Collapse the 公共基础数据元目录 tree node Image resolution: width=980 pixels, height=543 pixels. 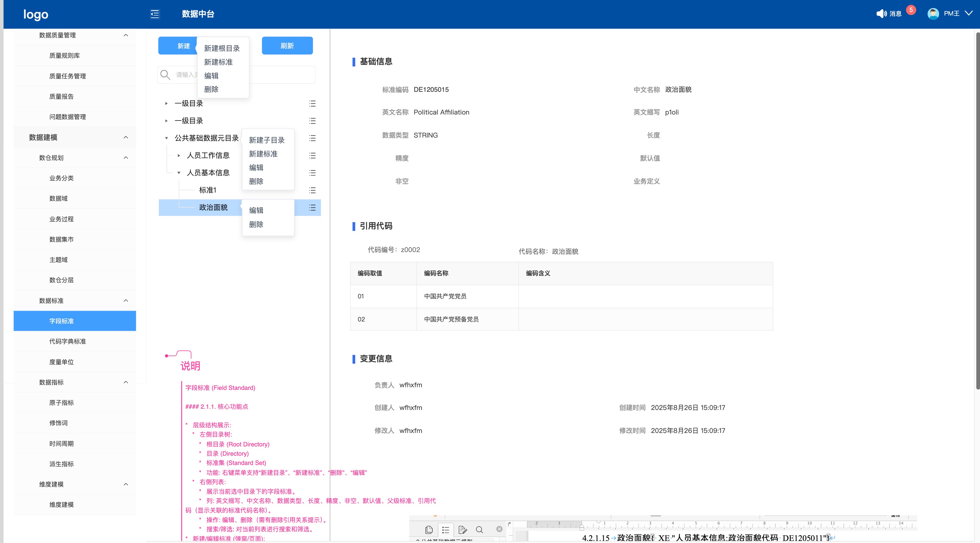coord(166,138)
